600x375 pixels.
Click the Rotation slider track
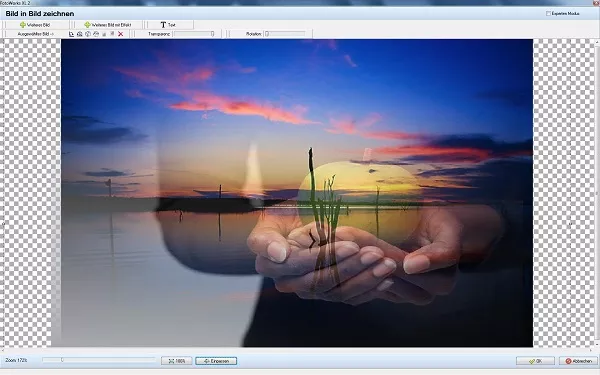(285, 34)
